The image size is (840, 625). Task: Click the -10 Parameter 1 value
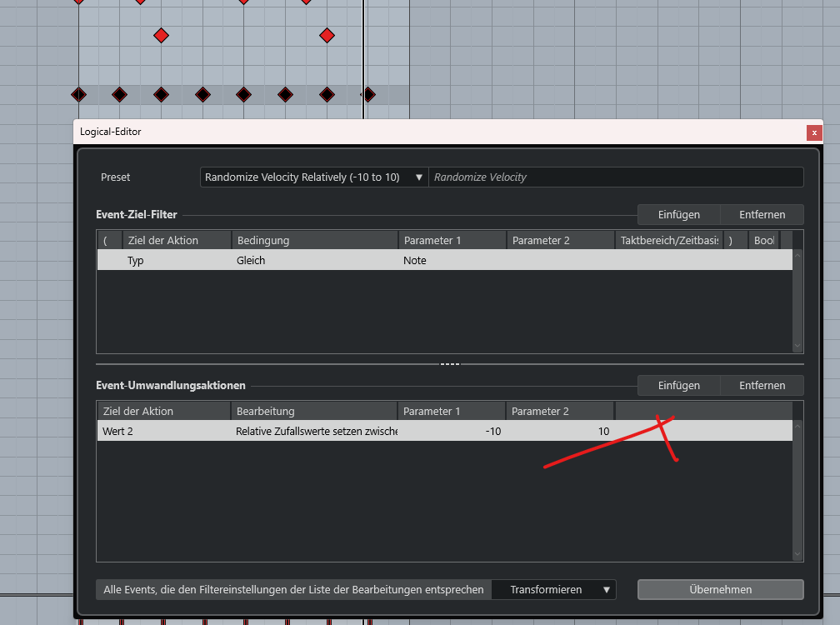(492, 432)
